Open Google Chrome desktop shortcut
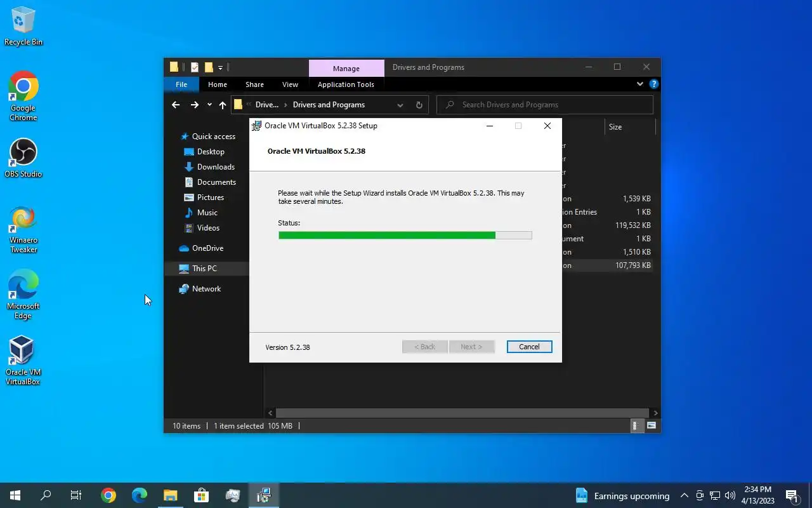The width and height of the screenshot is (812, 508). coord(23,96)
